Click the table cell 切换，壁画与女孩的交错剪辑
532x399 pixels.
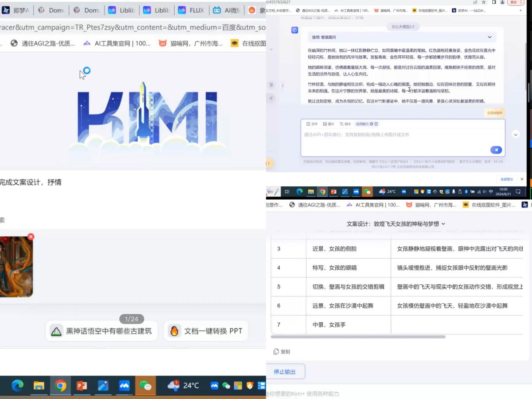[x=348, y=287]
